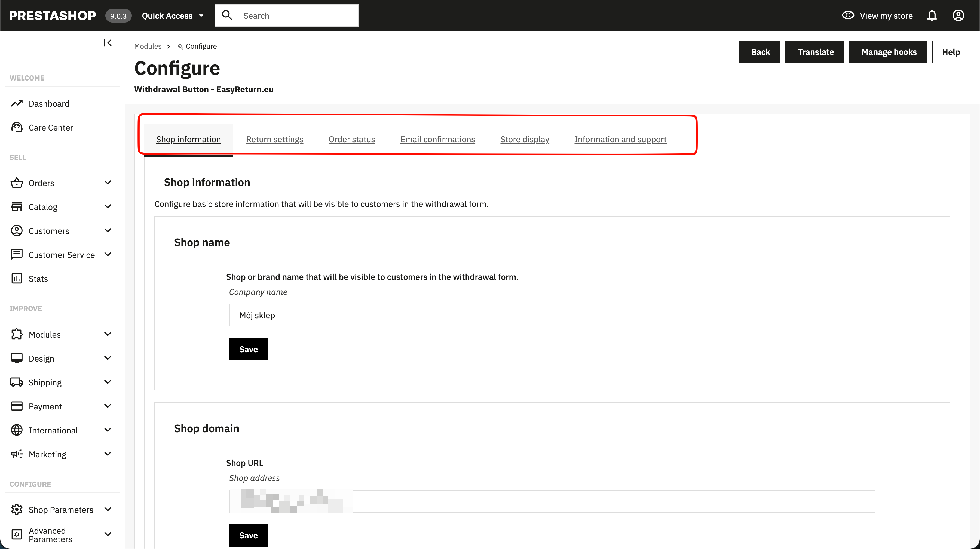Click the Dashboard trend icon
The width and height of the screenshot is (980, 549).
(17, 103)
